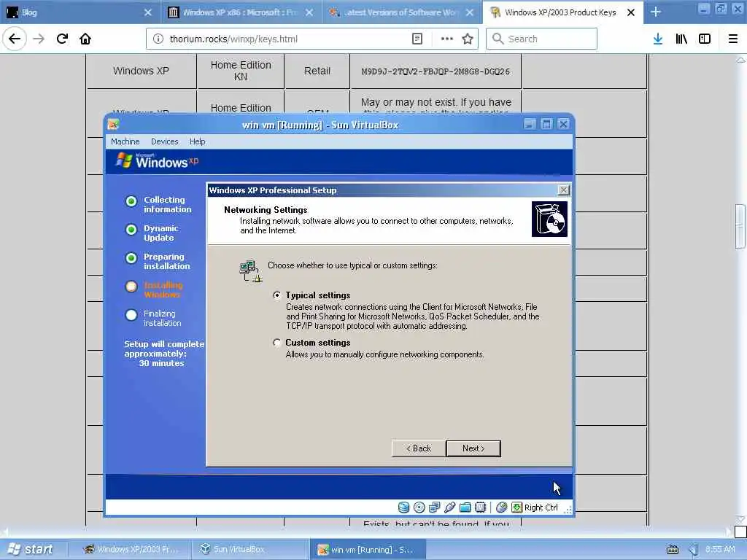Close the Windows XP/2003 Product Keys tab
Screen dimensions: 747x560
tap(631, 12)
